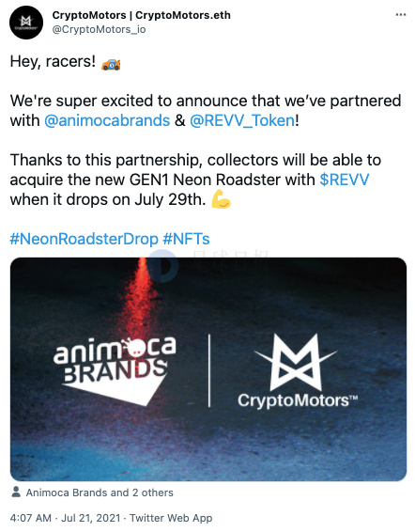This screenshot has width=415, height=532.
Task: View Animoca Brands and 2 others tagged
Action: coord(100,493)
